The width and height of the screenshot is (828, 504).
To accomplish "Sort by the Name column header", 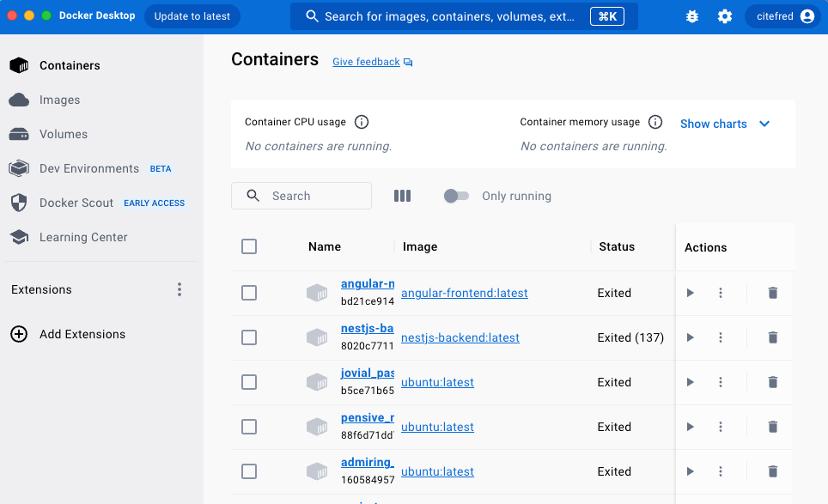I will [x=324, y=246].
